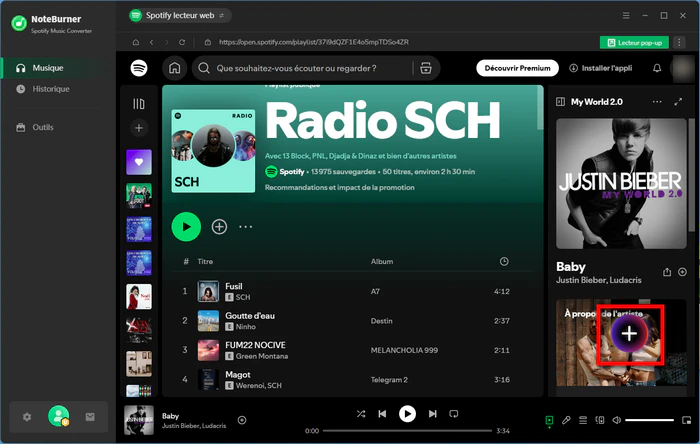Image resolution: width=700 pixels, height=444 pixels.
Task: Open the track Goutte d'eau
Action: [250, 316]
